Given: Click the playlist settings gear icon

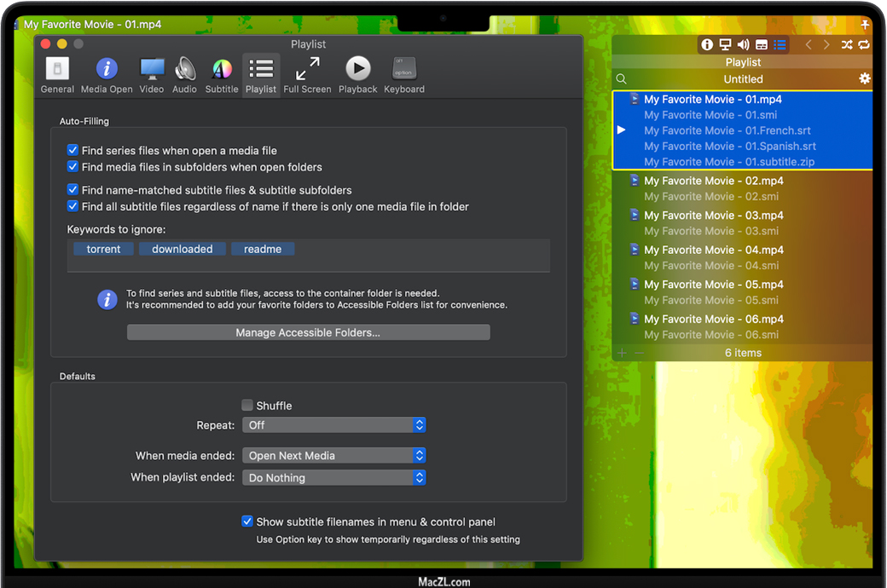Looking at the screenshot, I should click(x=864, y=78).
